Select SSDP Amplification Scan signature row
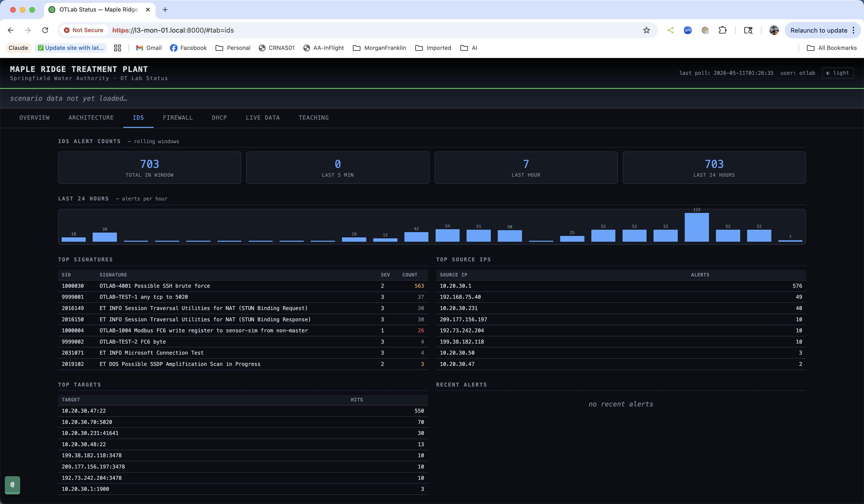 tap(243, 364)
